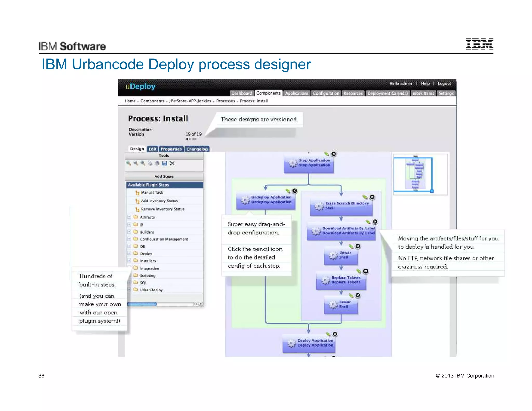Click the Artifacts folder icon
This screenshot has height=411, width=532.
pos(136,217)
